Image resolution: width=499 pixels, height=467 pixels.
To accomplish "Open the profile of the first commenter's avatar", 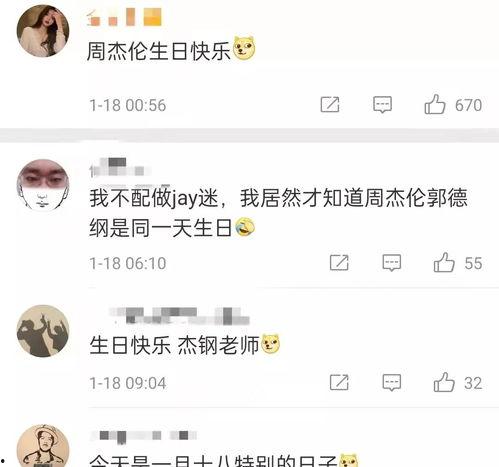I will 43,31.
